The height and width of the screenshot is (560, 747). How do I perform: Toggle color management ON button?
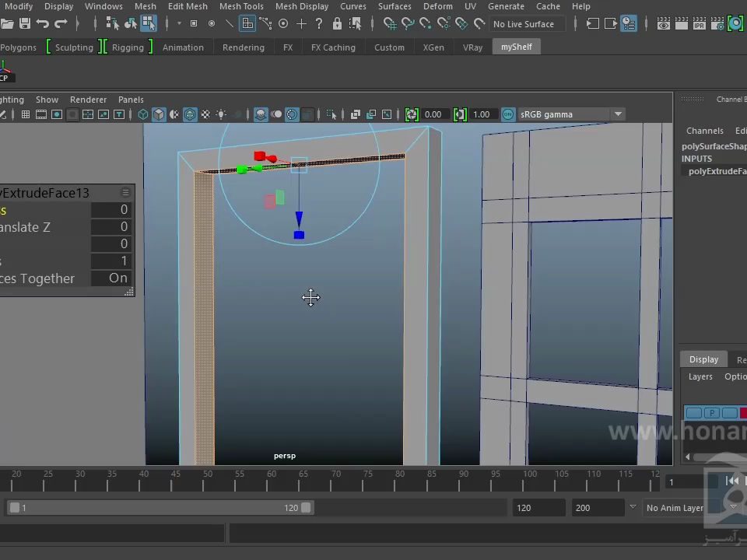click(508, 114)
